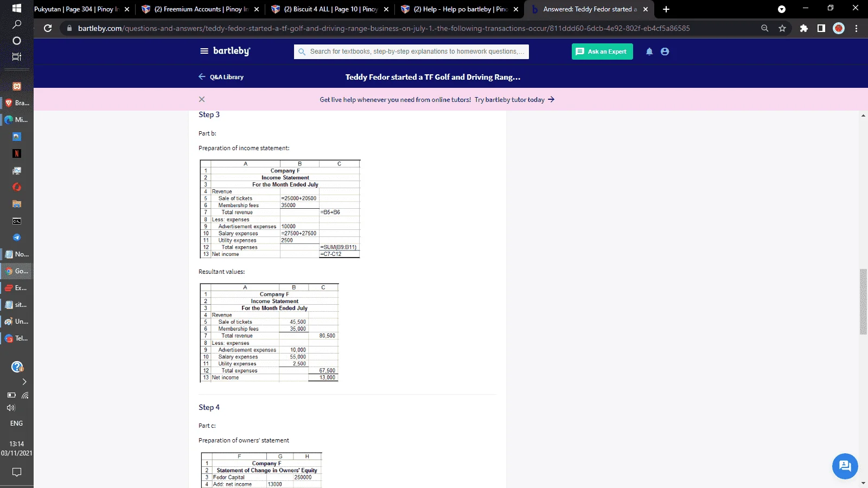
Task: Select the Answered: Teddy Fedor tab
Action: click(x=589, y=9)
